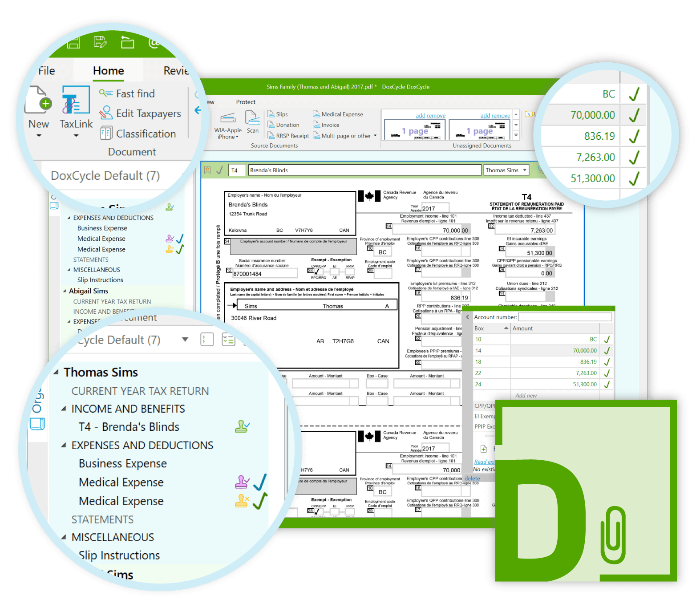Click the Account number input field

[565, 317]
